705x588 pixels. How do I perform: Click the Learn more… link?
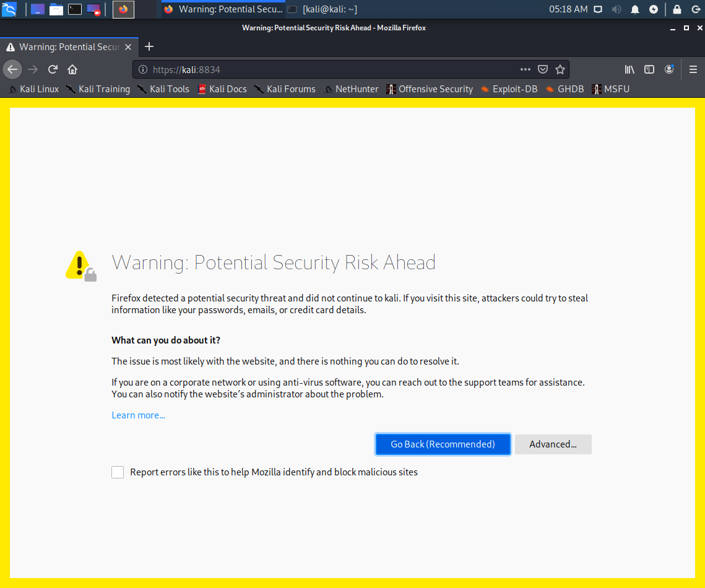(138, 415)
